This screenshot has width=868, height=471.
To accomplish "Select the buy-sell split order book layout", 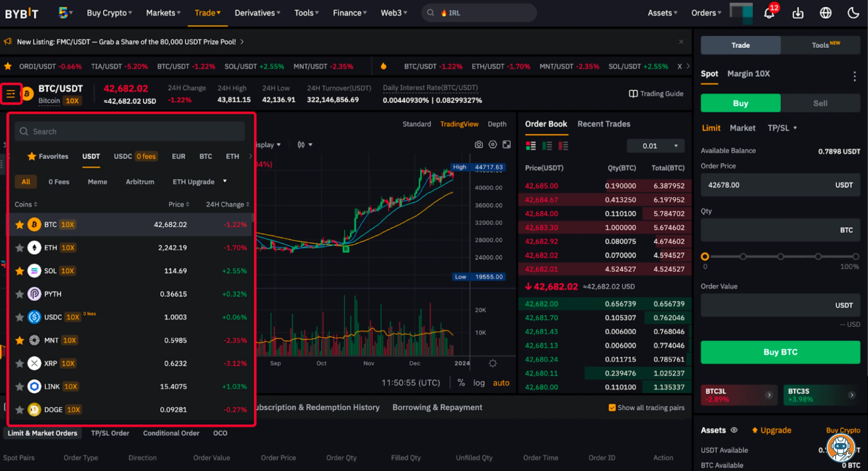I will tap(531, 146).
